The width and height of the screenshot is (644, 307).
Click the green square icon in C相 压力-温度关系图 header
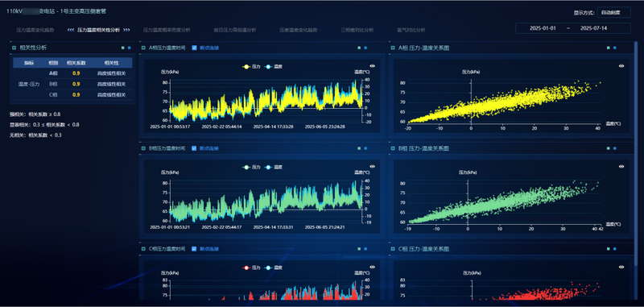(x=609, y=249)
